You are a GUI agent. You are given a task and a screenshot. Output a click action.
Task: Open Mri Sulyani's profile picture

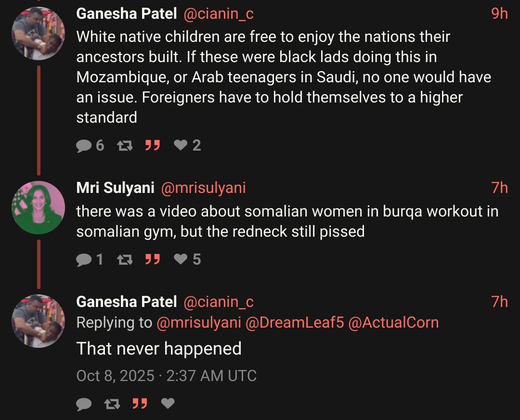[x=38, y=208]
